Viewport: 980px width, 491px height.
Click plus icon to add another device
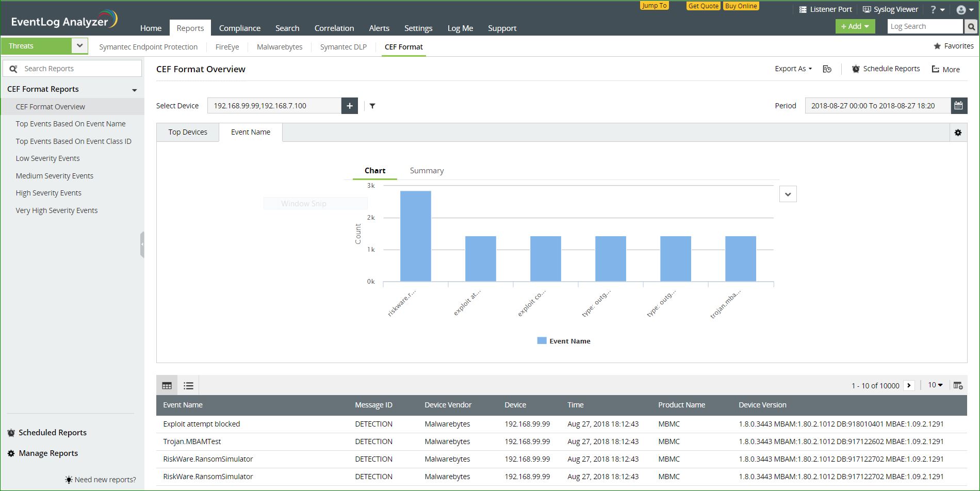[x=349, y=106]
